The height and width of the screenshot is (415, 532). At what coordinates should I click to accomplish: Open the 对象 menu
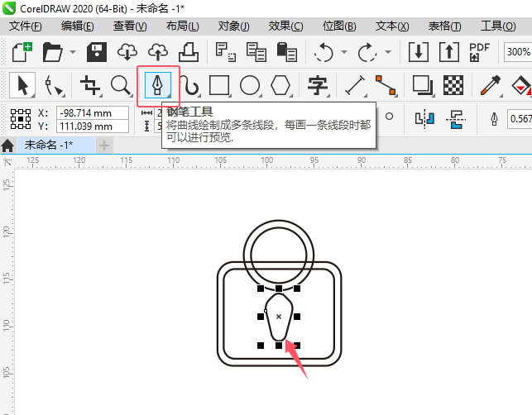click(x=234, y=26)
